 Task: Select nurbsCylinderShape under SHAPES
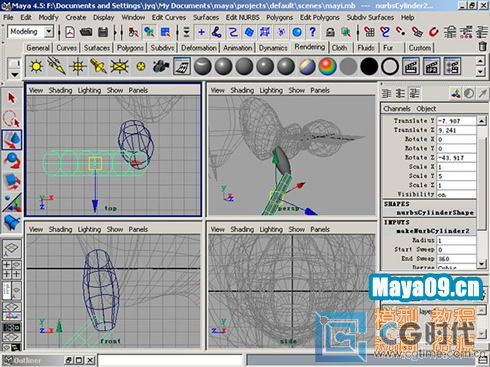pyautogui.click(x=434, y=213)
